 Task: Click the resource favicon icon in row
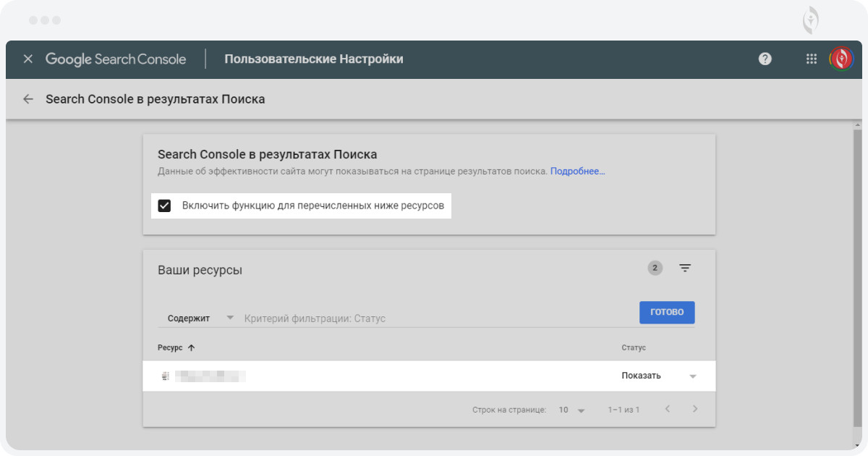coord(165,376)
